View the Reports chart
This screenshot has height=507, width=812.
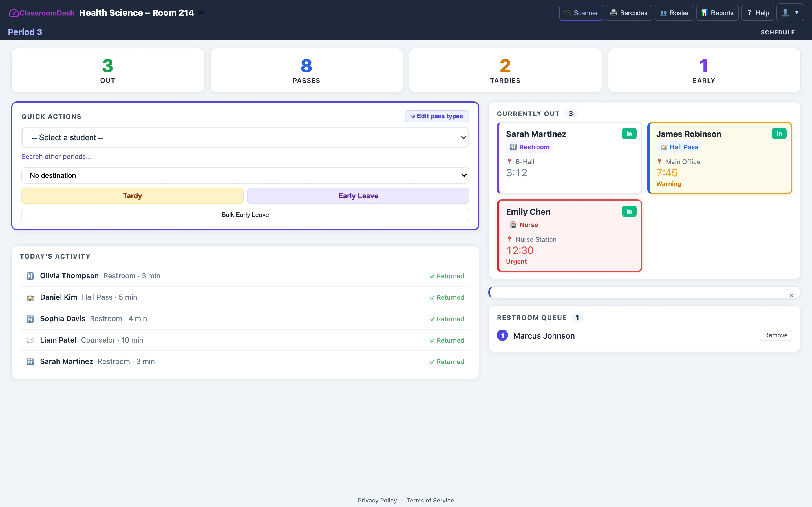click(x=717, y=12)
